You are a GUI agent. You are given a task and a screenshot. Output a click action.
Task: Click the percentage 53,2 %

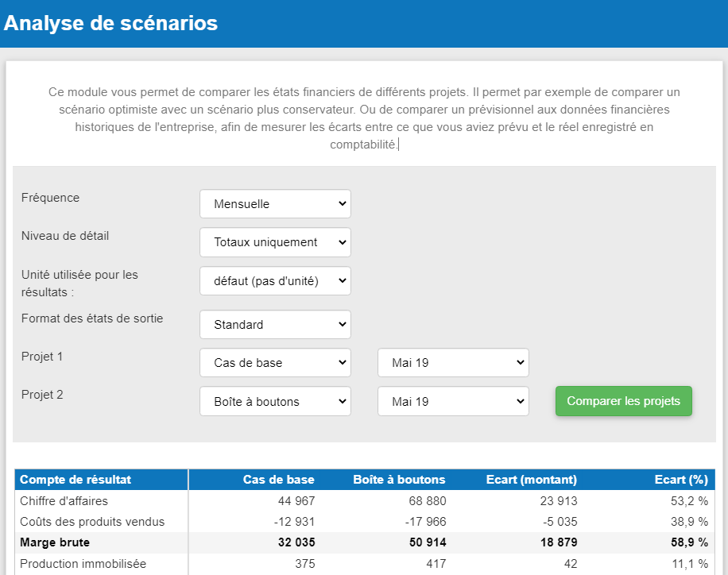[690, 501]
